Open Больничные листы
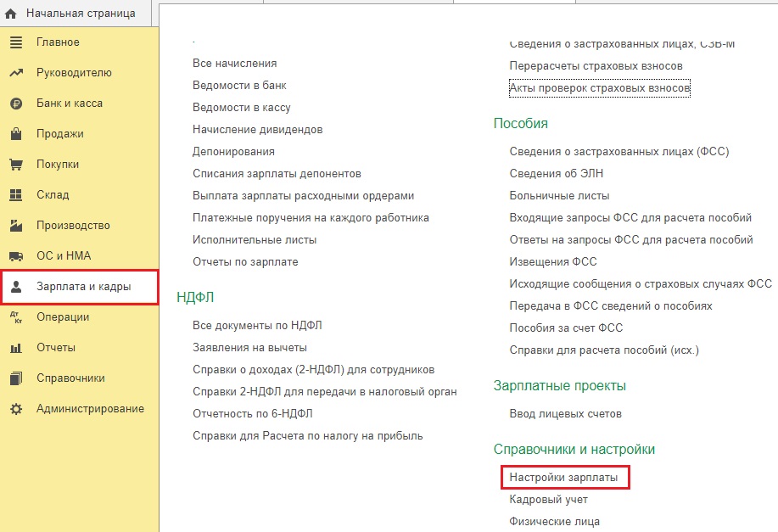778x532 pixels. click(x=559, y=196)
